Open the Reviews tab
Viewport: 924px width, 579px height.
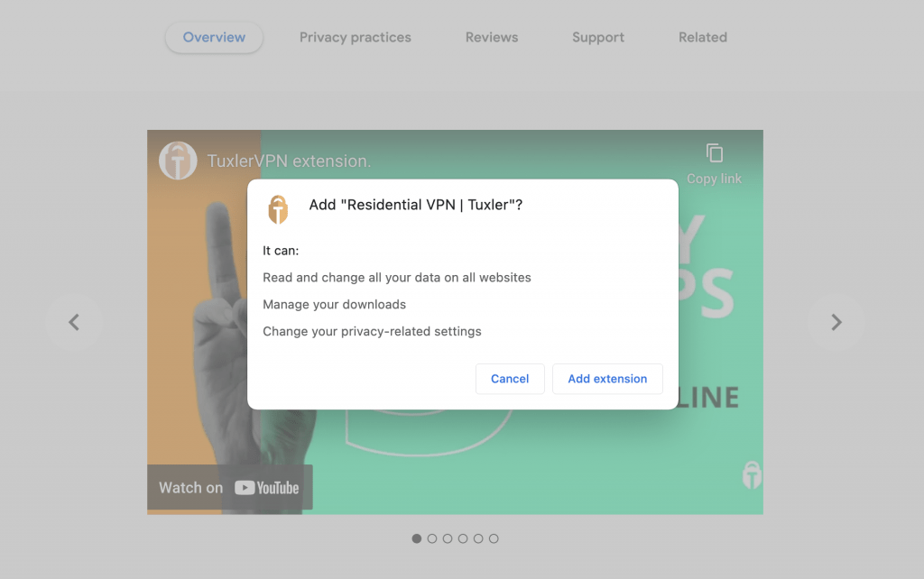(492, 37)
